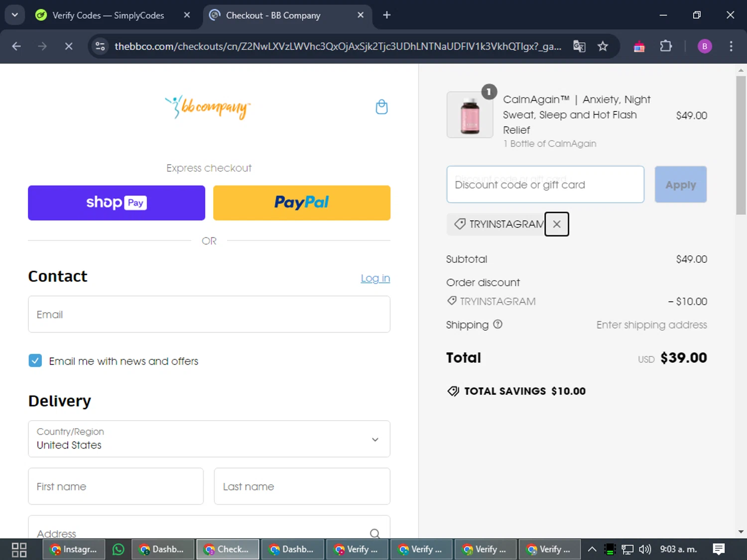Click the First name field

[x=116, y=486]
